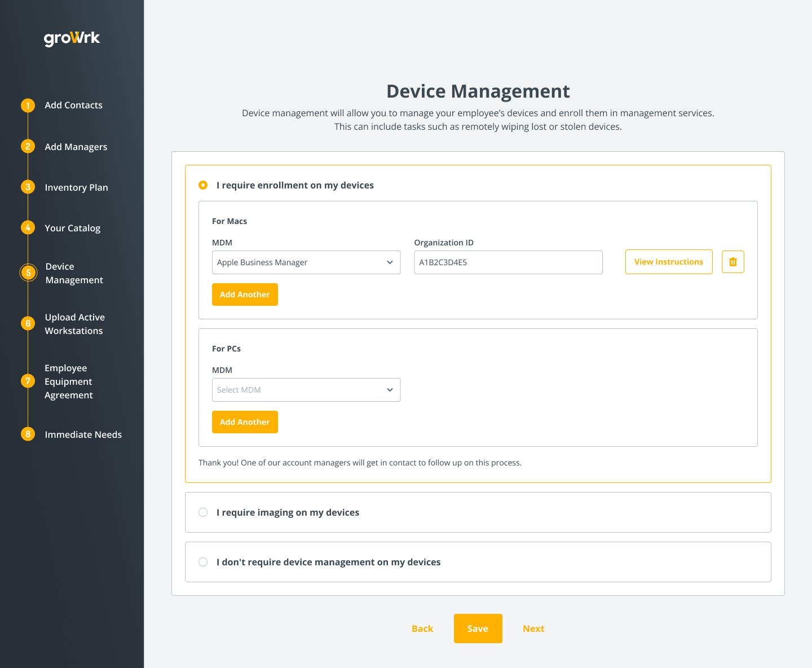Select I require enrollment on my devices

203,185
